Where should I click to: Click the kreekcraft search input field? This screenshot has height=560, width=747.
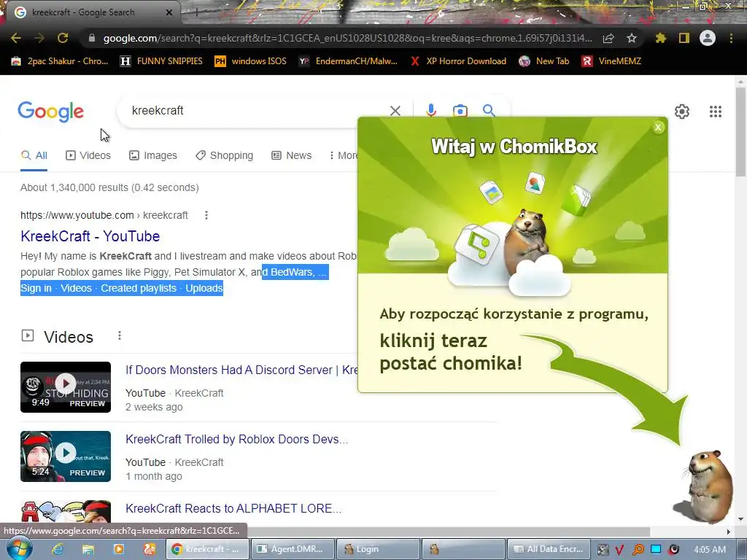point(252,111)
